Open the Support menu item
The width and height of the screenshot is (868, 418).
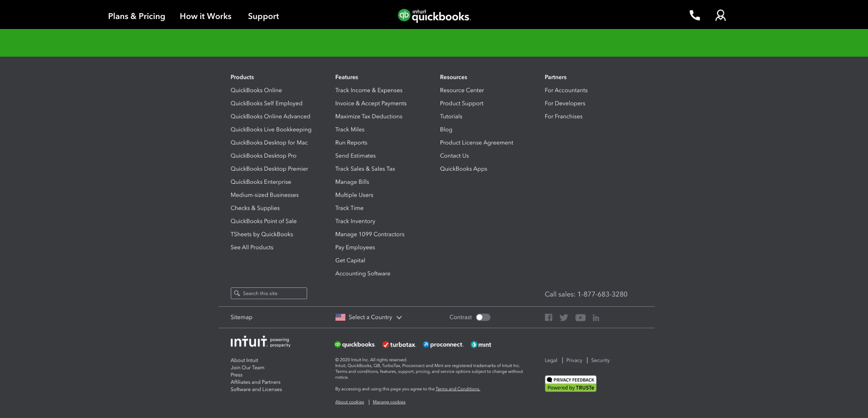point(263,16)
